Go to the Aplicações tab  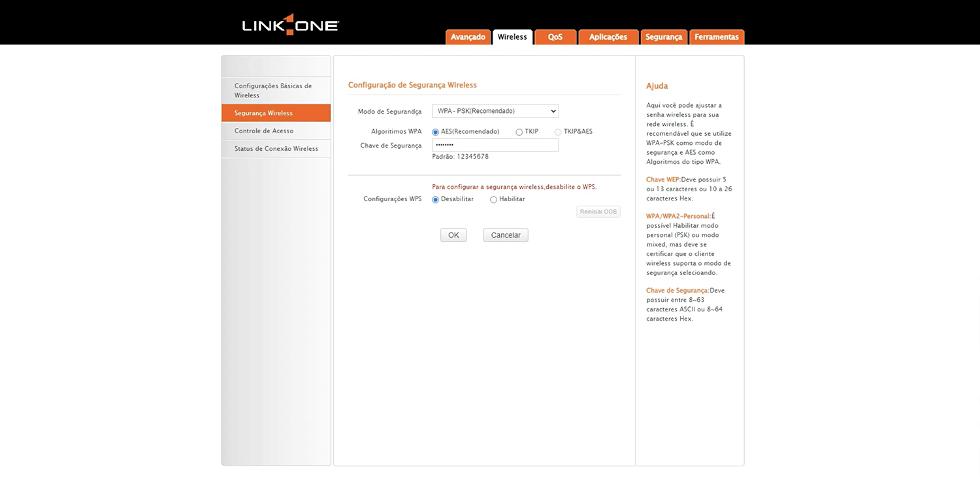(x=608, y=37)
